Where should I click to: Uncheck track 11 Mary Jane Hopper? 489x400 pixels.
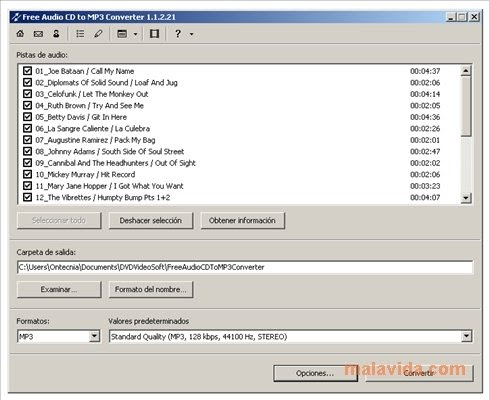(27, 186)
